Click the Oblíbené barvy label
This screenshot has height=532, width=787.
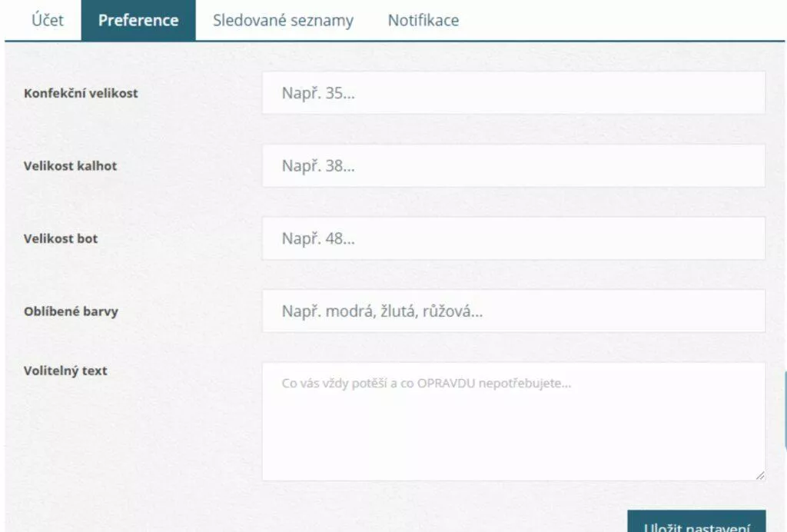pyautogui.click(x=71, y=311)
